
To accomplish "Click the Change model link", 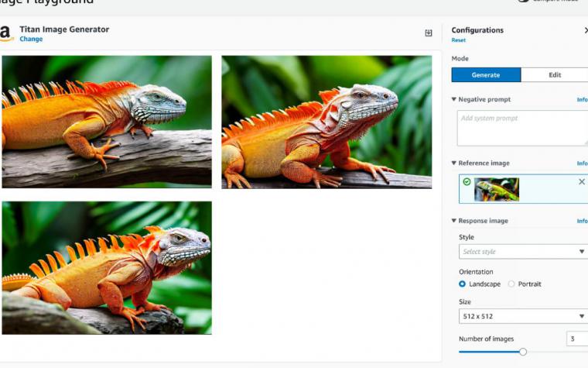I will pos(31,39).
